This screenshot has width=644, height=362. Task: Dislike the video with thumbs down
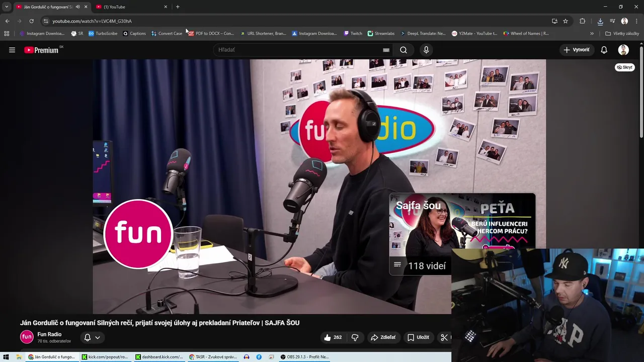[x=355, y=337]
